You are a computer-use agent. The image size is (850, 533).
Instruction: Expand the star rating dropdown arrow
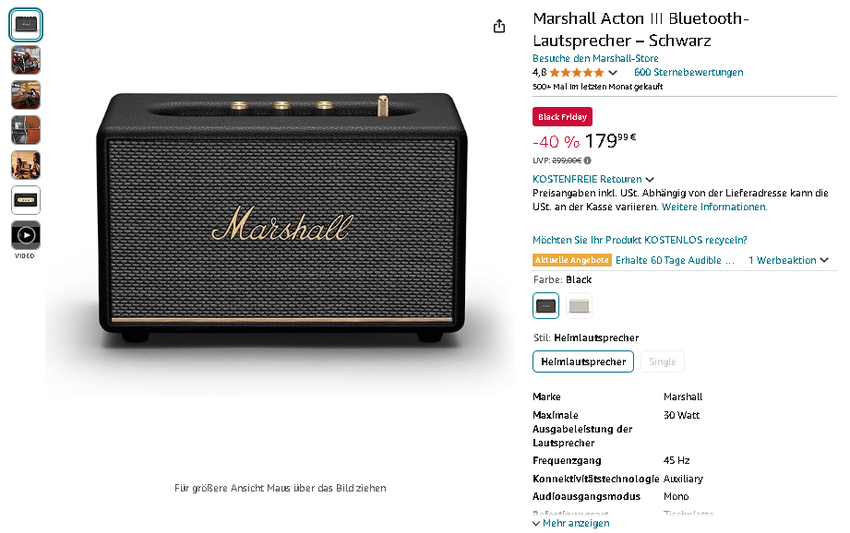pos(613,73)
